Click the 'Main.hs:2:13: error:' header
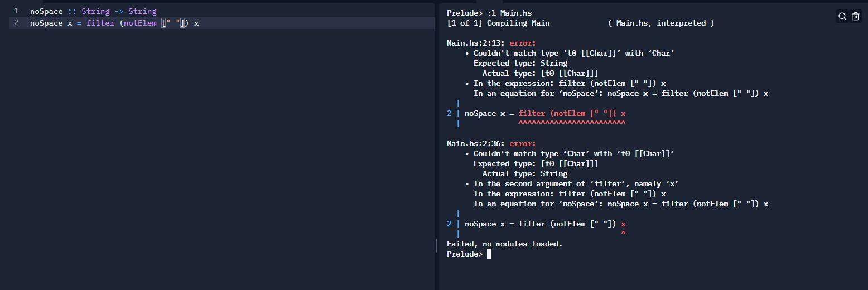The image size is (868, 290). 491,43
